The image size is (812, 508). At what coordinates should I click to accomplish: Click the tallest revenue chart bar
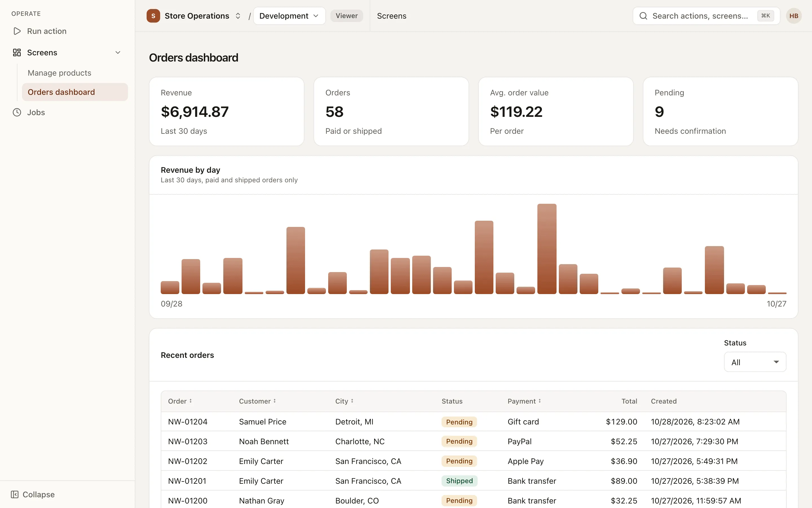click(547, 249)
